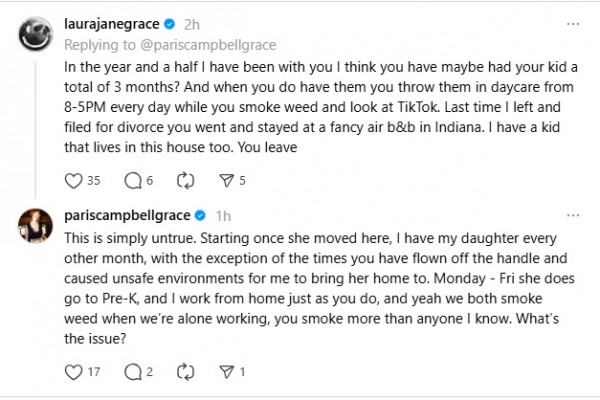Click pariscampbellgrace's profile avatar
The image size is (600, 400).
(x=36, y=226)
